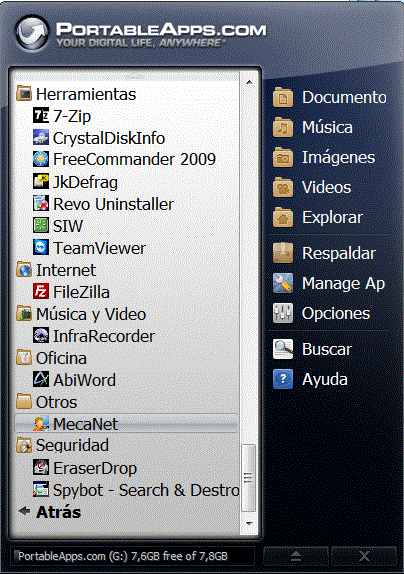Viewport: 404px width, 574px height.
Task: Click the app list scrollbar thumb
Action: click(249, 478)
